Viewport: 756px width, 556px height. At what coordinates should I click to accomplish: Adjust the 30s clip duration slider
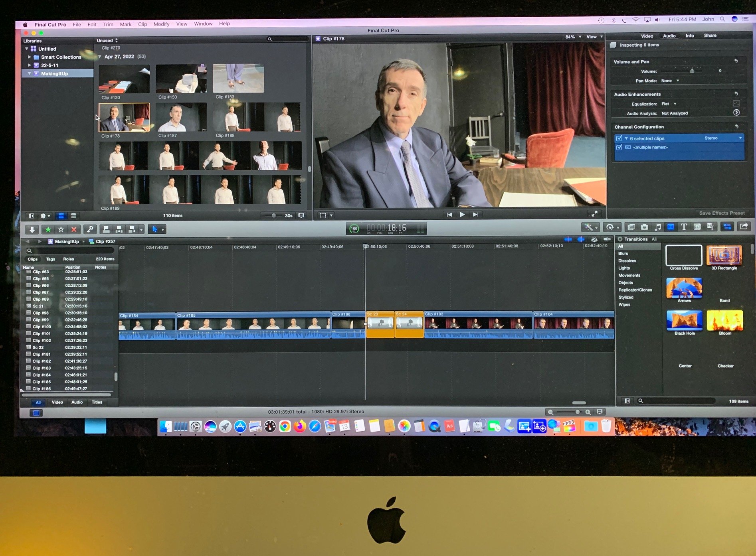274,215
